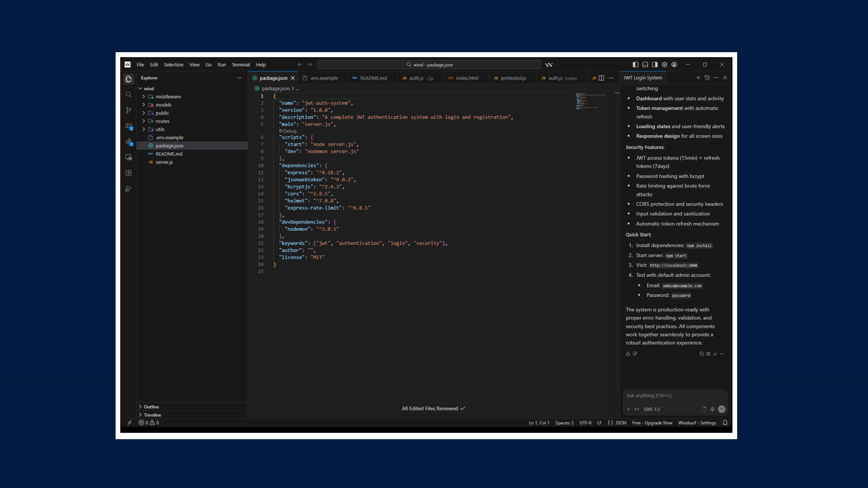The image size is (868, 488).
Task: Click the microphone voice input icon
Action: point(712,409)
